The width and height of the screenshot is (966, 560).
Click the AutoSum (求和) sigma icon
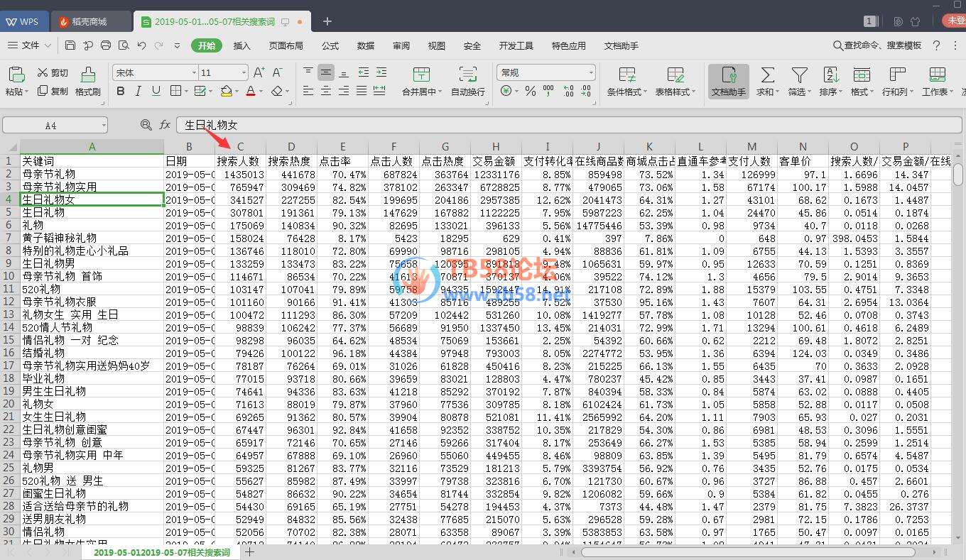click(767, 75)
